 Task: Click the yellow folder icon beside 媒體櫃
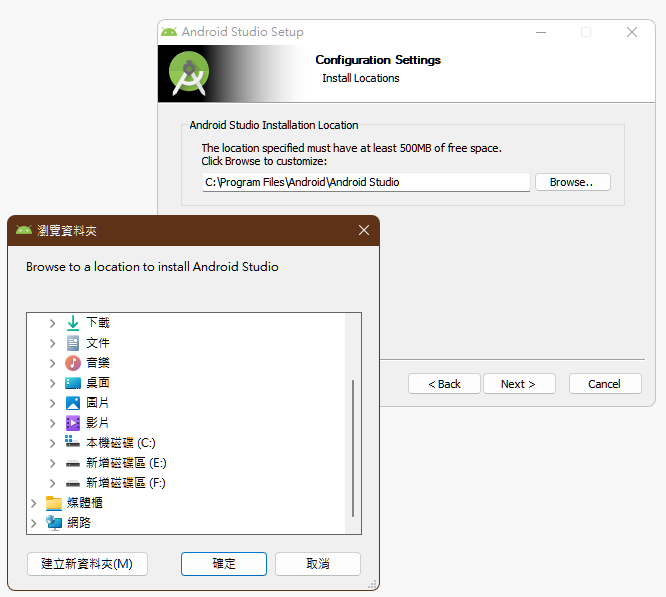click(x=54, y=503)
